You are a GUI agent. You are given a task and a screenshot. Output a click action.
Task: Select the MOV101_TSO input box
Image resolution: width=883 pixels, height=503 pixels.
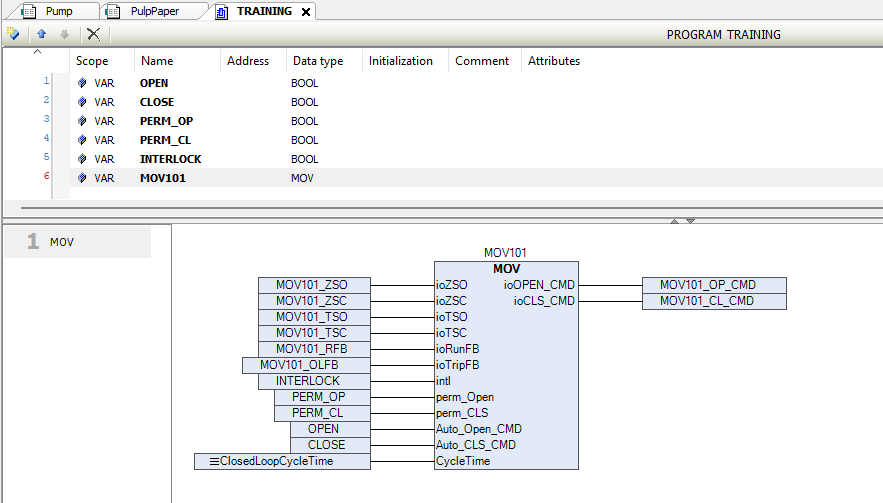314,317
